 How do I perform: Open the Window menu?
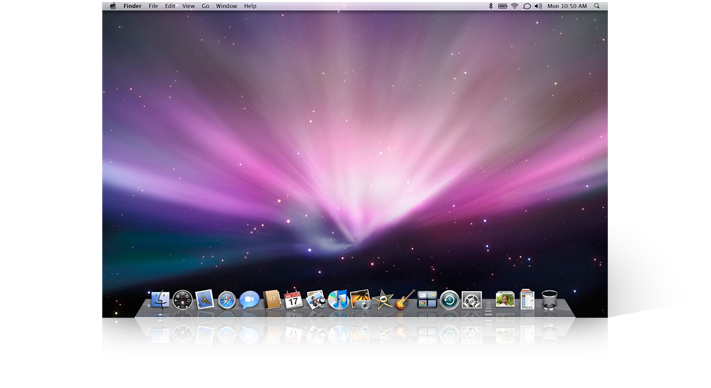226,6
